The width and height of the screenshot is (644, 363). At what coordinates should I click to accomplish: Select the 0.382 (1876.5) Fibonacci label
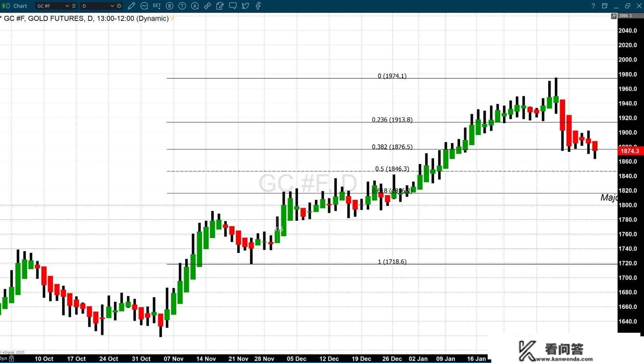click(392, 147)
